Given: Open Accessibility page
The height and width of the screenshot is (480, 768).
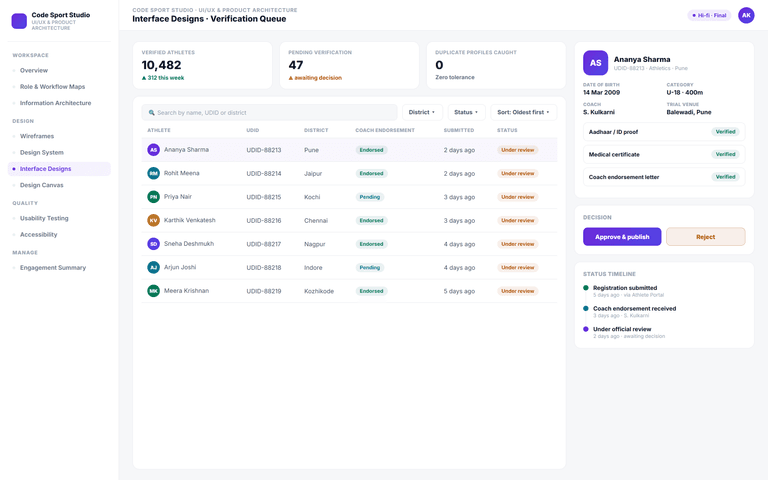Looking at the screenshot, I should 59,235.
